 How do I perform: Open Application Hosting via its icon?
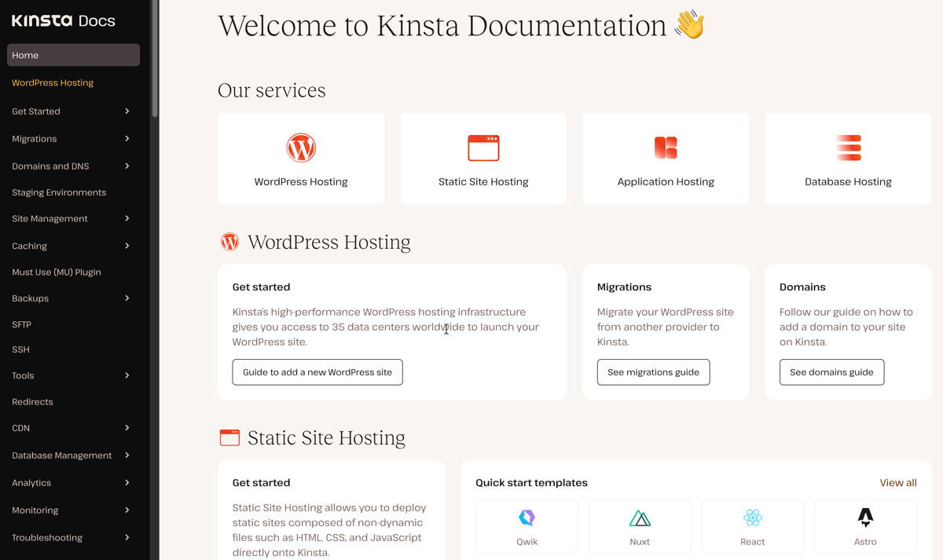tap(666, 147)
